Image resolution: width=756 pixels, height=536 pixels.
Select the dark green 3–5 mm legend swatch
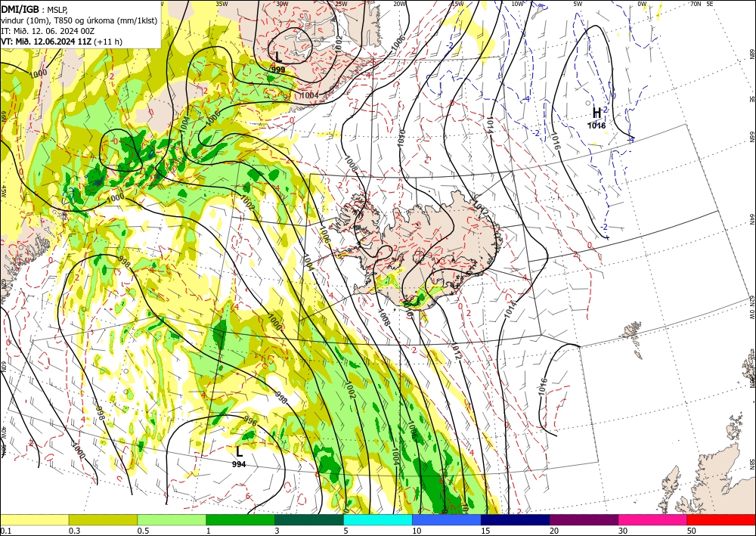tap(309, 519)
